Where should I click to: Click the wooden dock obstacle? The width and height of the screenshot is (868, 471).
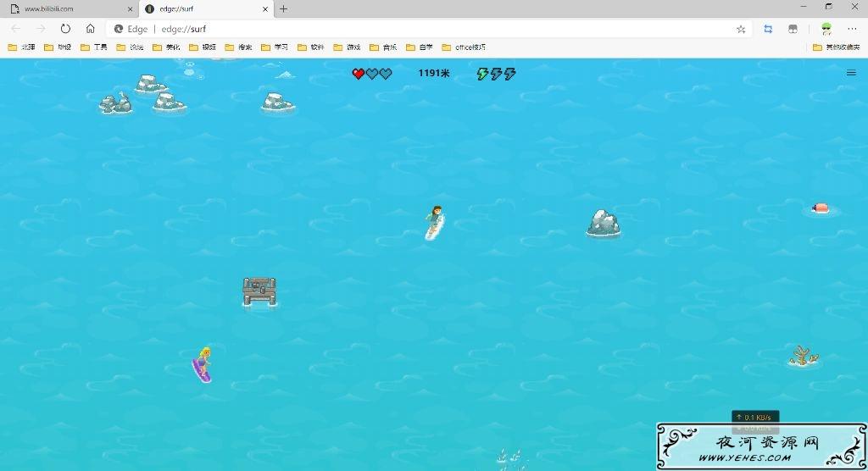(x=259, y=291)
